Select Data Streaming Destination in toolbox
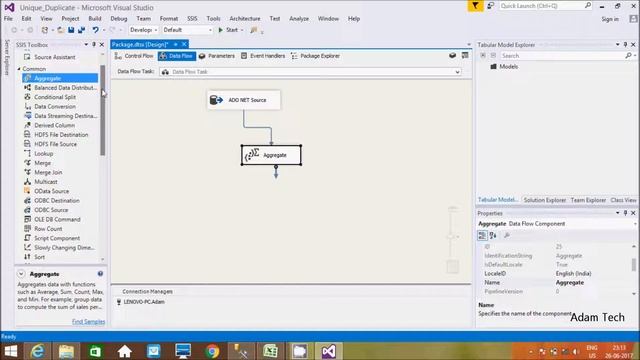This screenshot has width=640, height=360. (60, 116)
